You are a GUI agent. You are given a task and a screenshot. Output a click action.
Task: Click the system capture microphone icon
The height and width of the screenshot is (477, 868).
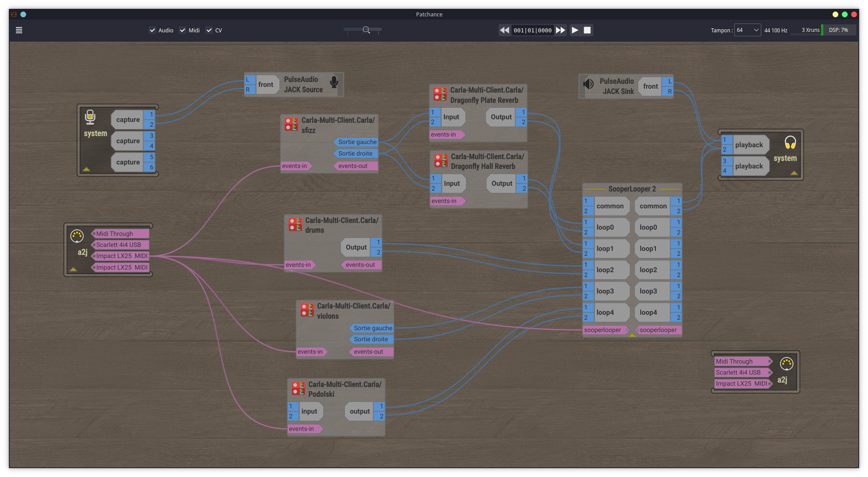tap(90, 117)
